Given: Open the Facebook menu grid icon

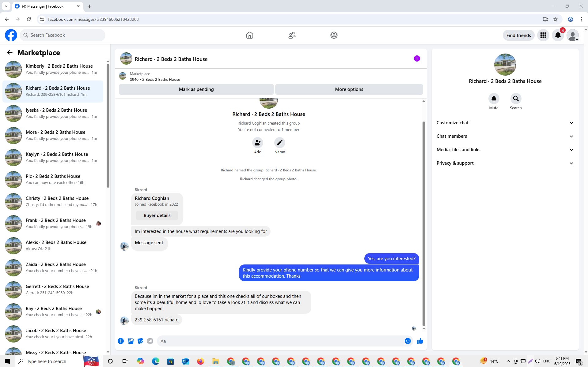Looking at the screenshot, I should [543, 35].
